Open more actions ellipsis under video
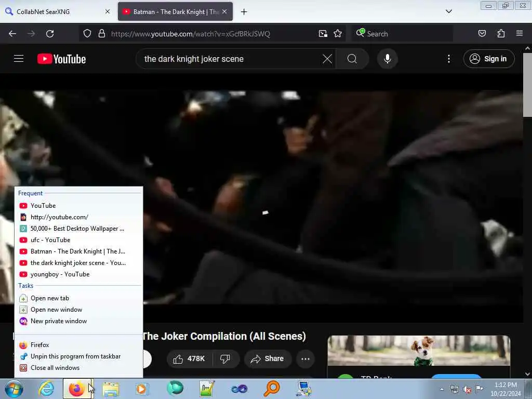Screen dimensions: 532x399 [305, 358]
